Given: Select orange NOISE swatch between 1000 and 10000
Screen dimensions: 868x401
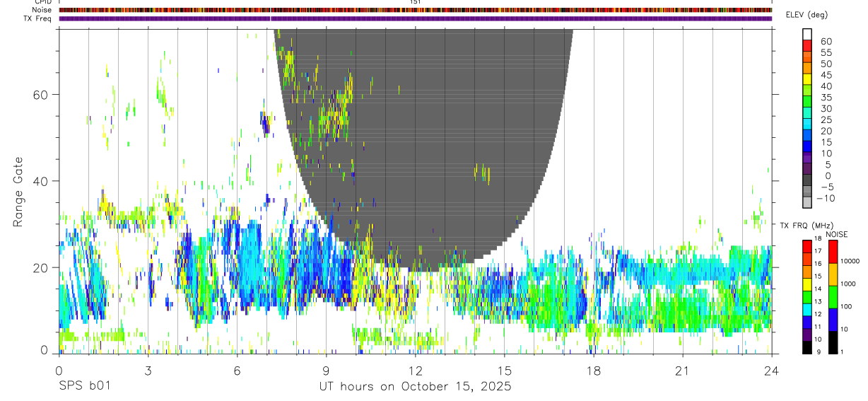Looking at the screenshot, I should coord(832,274).
